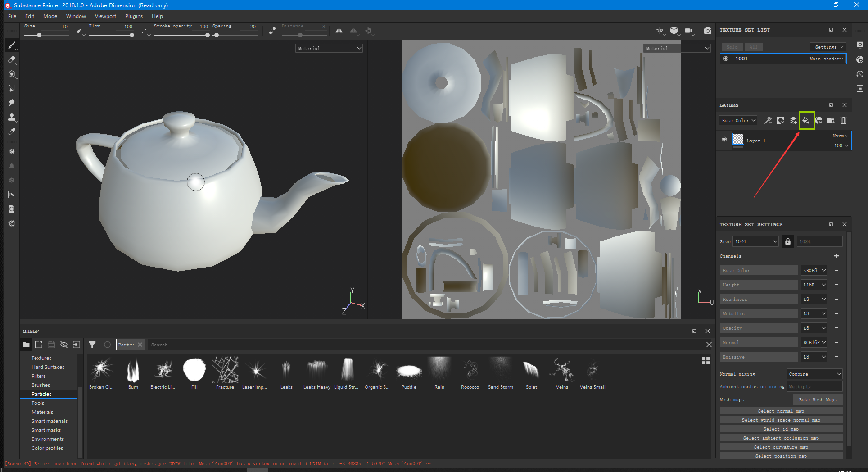The width and height of the screenshot is (868, 472).
Task: Click the Flow slider handle
Action: pyautogui.click(x=131, y=35)
